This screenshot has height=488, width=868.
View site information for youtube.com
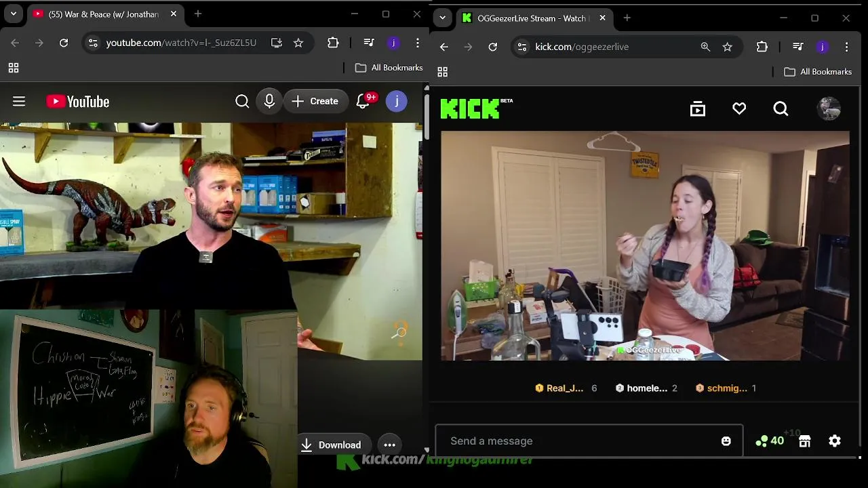(94, 43)
